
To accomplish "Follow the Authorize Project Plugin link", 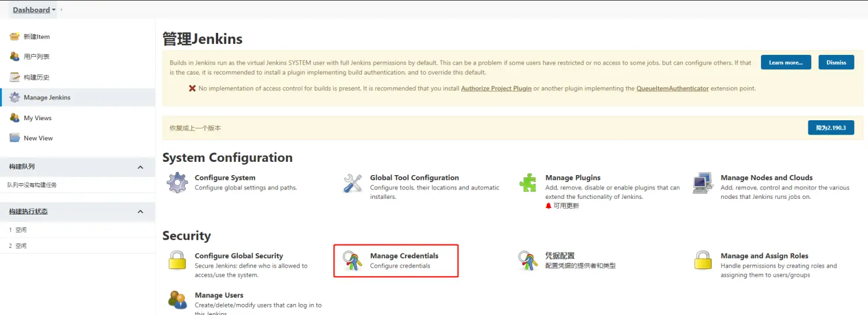I will 496,88.
